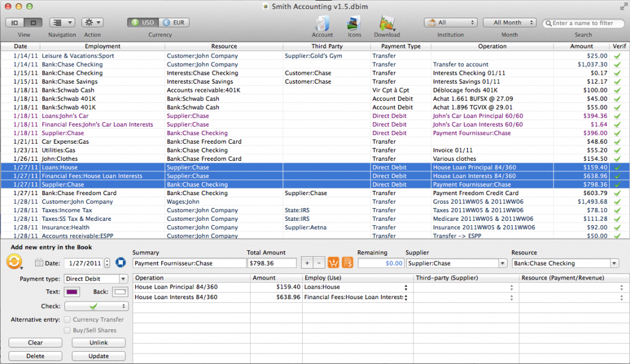630x364 pixels.
Task: Select USD currency
Action: point(143,23)
